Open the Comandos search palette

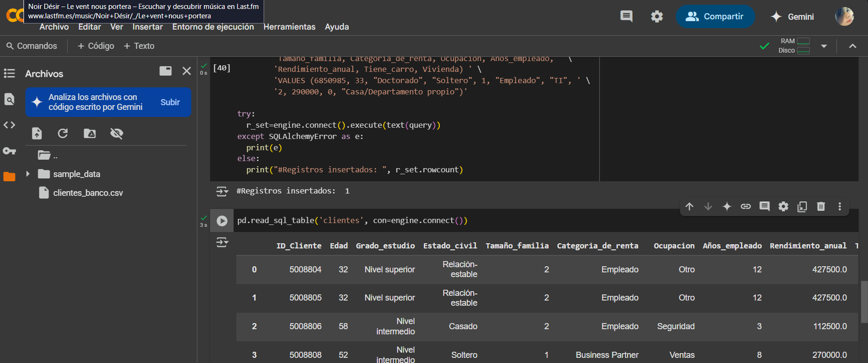point(31,46)
